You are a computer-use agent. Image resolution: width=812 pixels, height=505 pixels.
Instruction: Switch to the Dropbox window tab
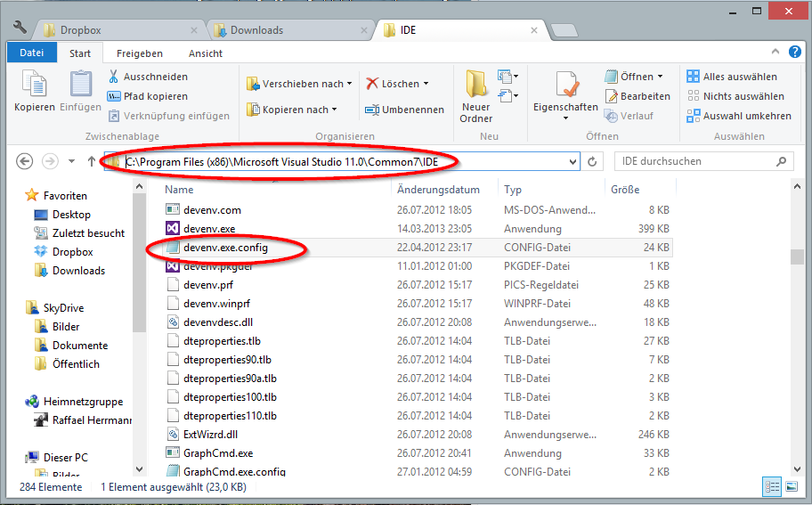(x=120, y=30)
